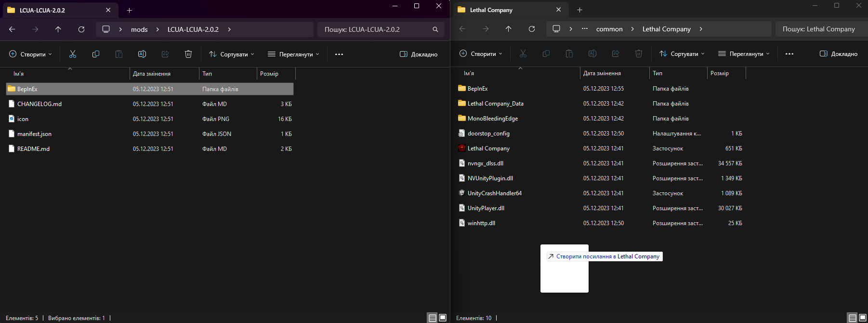Select BepInEx folder in Lethal Company window
868x323 pixels.
600,89
